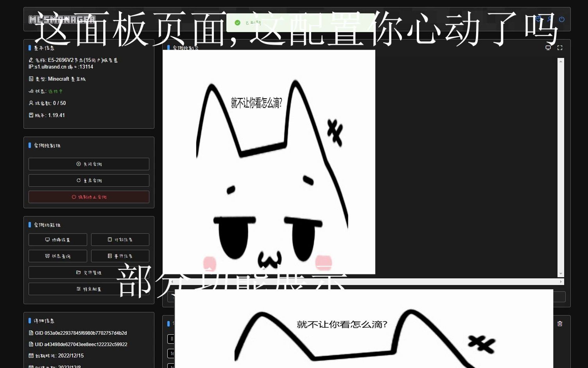This screenshot has width=588, height=368.
Task: Click the edit pencil icon beside 名称
Action: pyautogui.click(x=31, y=60)
